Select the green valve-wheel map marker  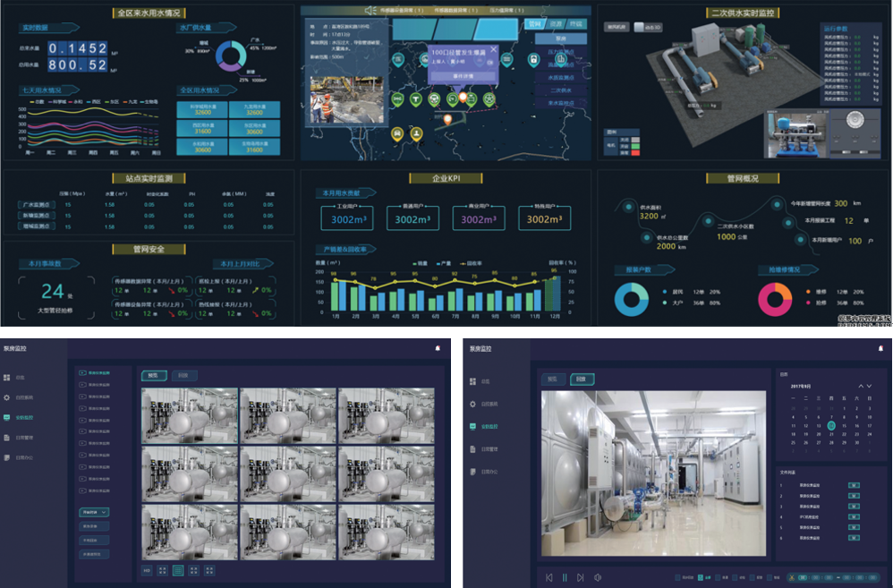click(x=489, y=99)
